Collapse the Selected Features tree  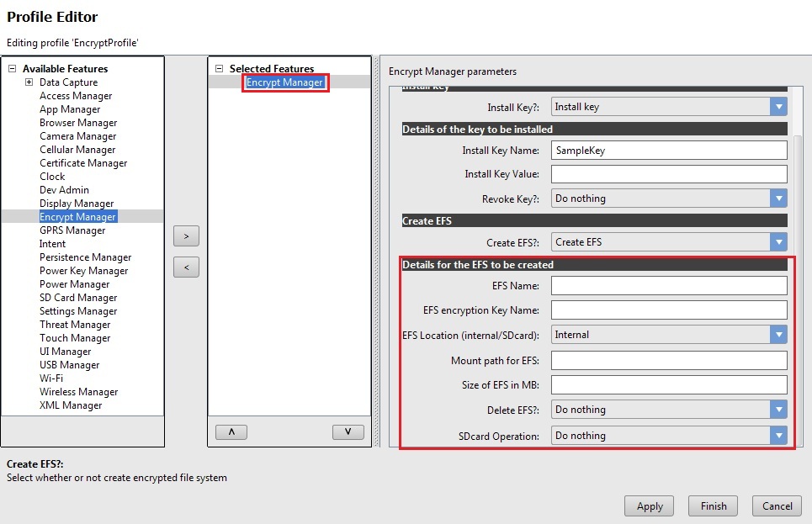pyautogui.click(x=220, y=69)
